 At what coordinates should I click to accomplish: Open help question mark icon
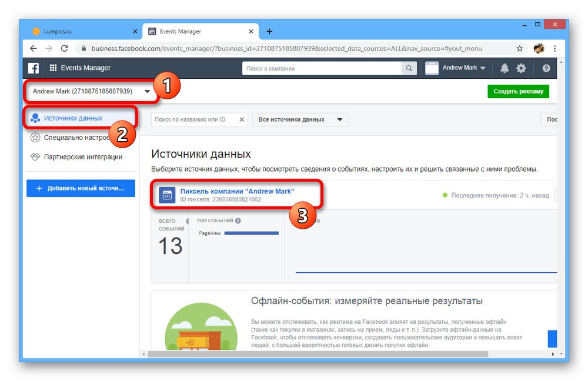(546, 68)
